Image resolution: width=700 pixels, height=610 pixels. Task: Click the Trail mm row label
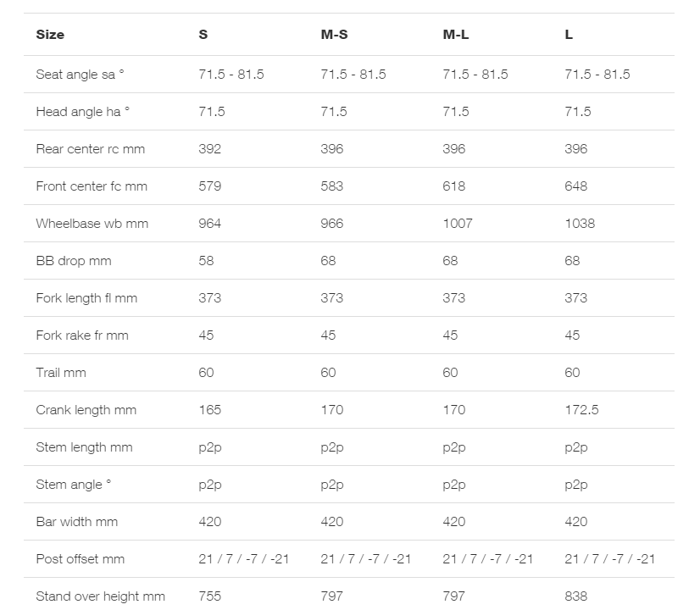(x=61, y=373)
